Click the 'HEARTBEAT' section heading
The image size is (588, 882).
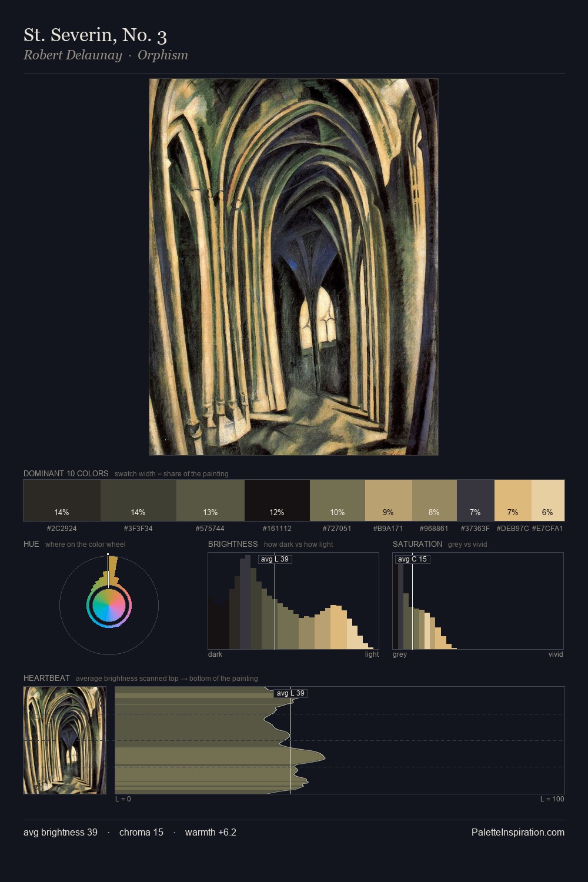click(x=46, y=678)
